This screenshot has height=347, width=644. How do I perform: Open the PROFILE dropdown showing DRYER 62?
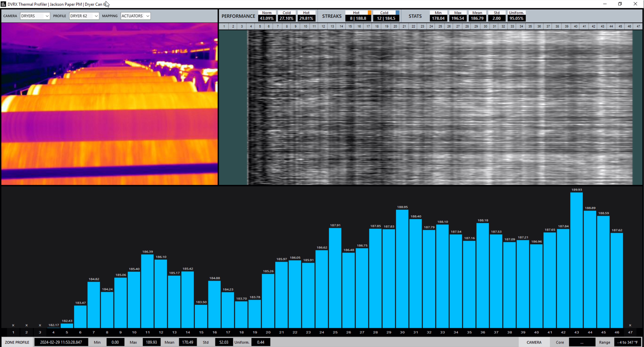[84, 16]
